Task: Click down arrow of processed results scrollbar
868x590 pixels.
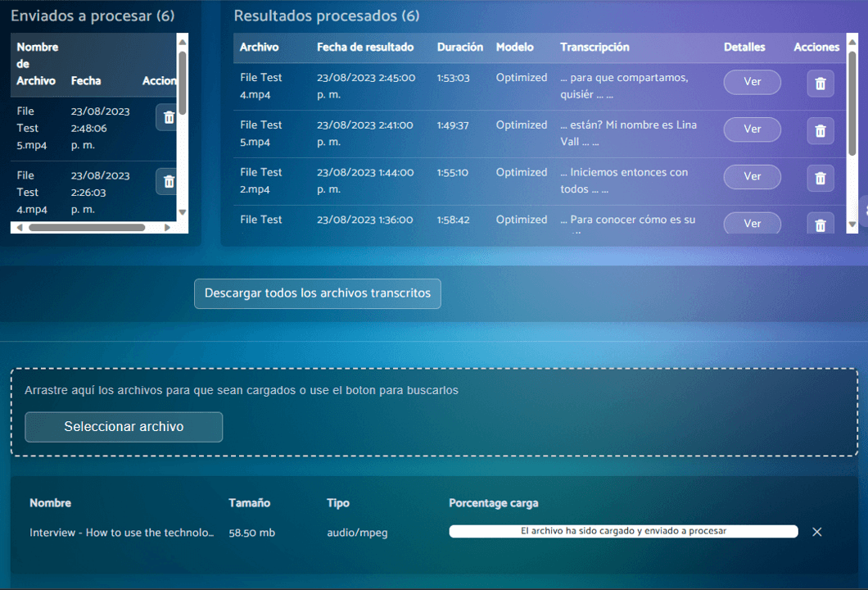Action: coord(852,224)
